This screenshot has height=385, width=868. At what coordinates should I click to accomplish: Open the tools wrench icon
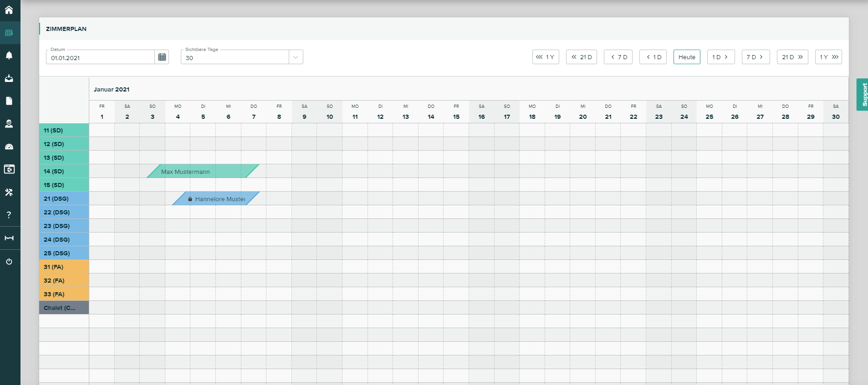(9, 192)
